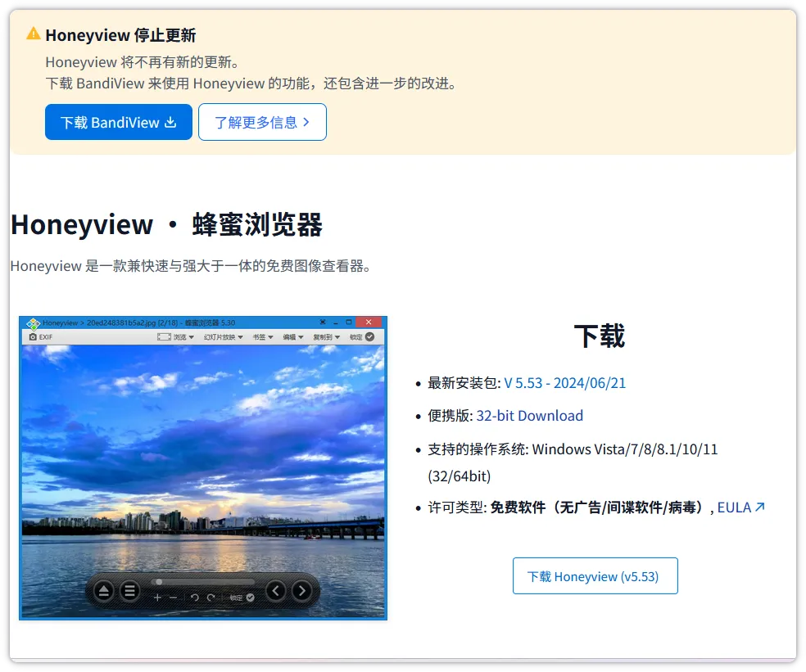Click the 下载 BandiView button
The height and width of the screenshot is (672, 806).
point(119,122)
